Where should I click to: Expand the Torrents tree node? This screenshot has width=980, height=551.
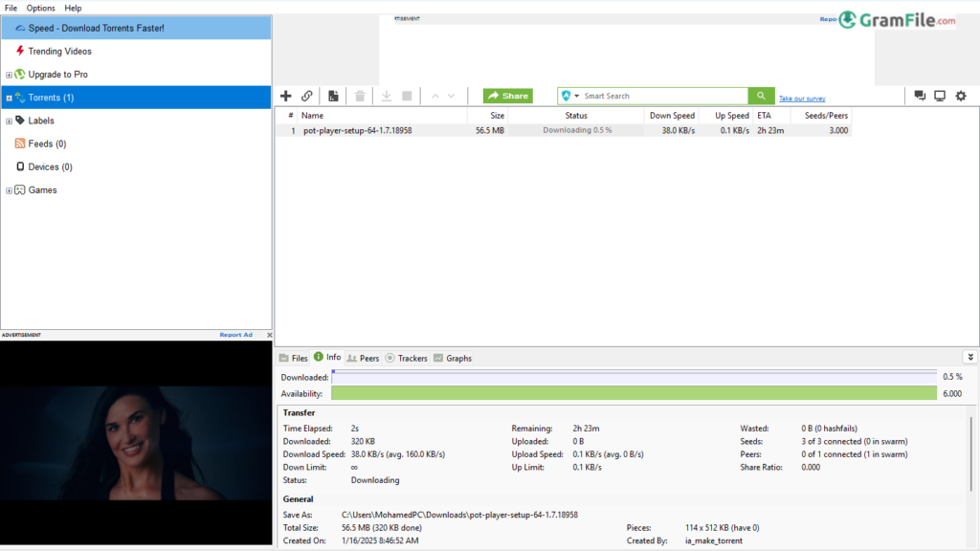click(9, 99)
